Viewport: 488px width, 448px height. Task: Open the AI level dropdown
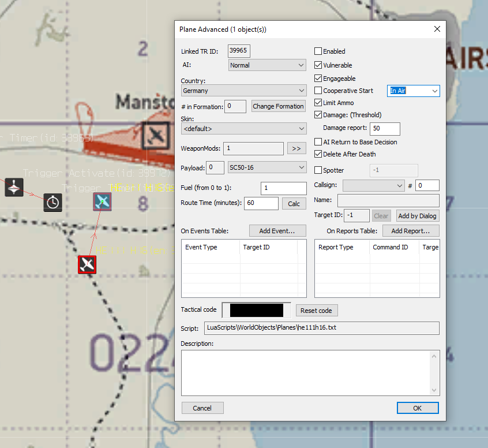coord(267,65)
